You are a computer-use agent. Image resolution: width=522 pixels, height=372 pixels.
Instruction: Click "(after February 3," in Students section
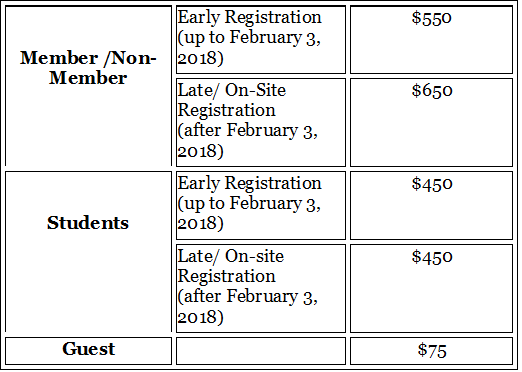point(247,296)
